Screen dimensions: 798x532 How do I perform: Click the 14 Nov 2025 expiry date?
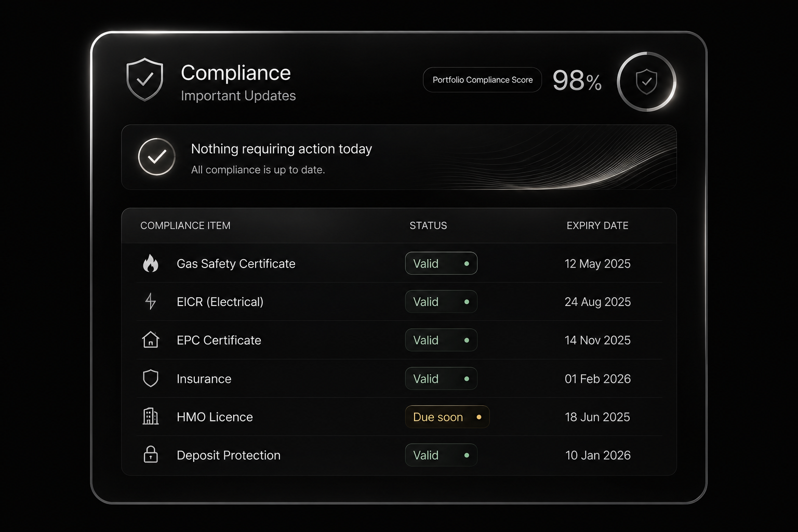pos(597,340)
